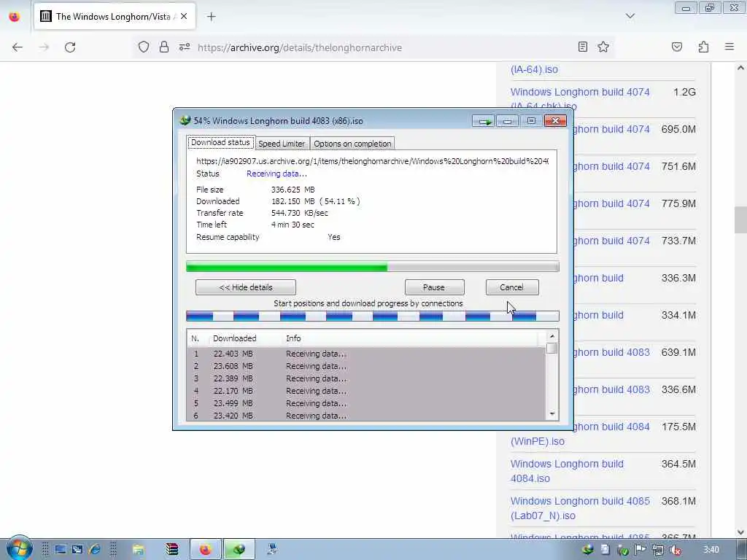Open Firefox hamburger application menu
747x560 pixels.
point(729,47)
